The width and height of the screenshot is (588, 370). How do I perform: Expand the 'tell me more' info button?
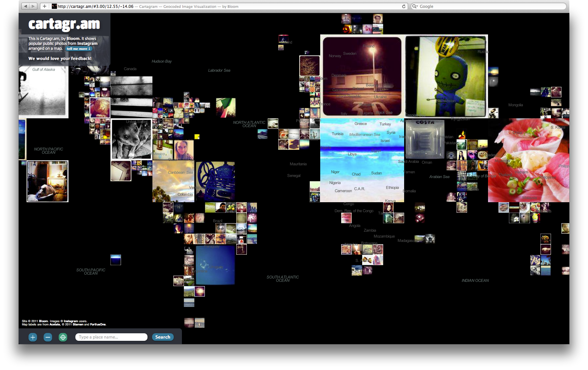(x=79, y=49)
